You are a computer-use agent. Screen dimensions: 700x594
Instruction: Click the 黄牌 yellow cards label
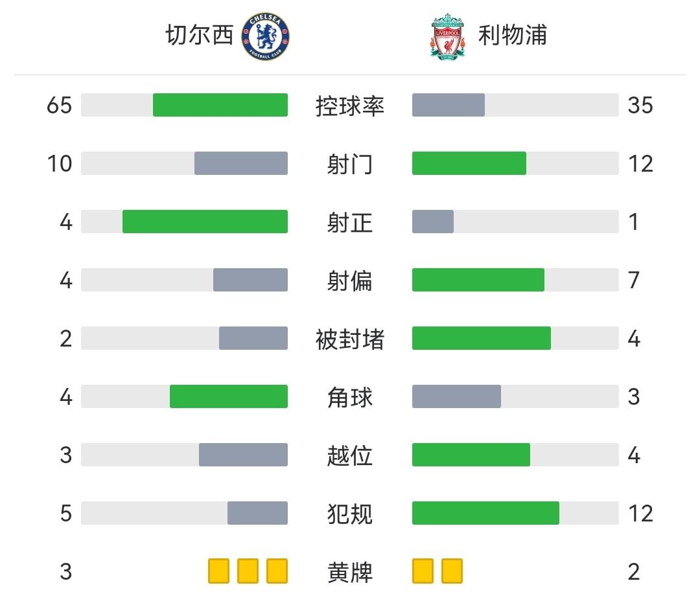coord(350,572)
